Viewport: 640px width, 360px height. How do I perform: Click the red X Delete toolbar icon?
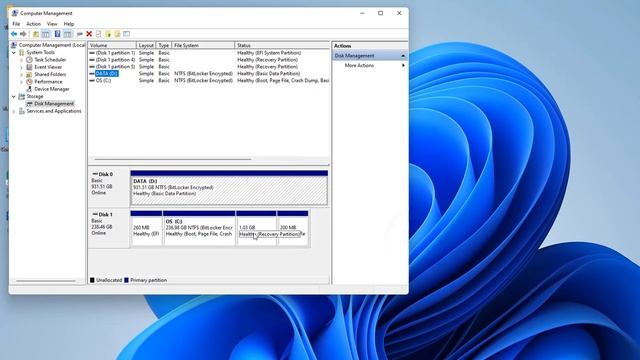89,34
